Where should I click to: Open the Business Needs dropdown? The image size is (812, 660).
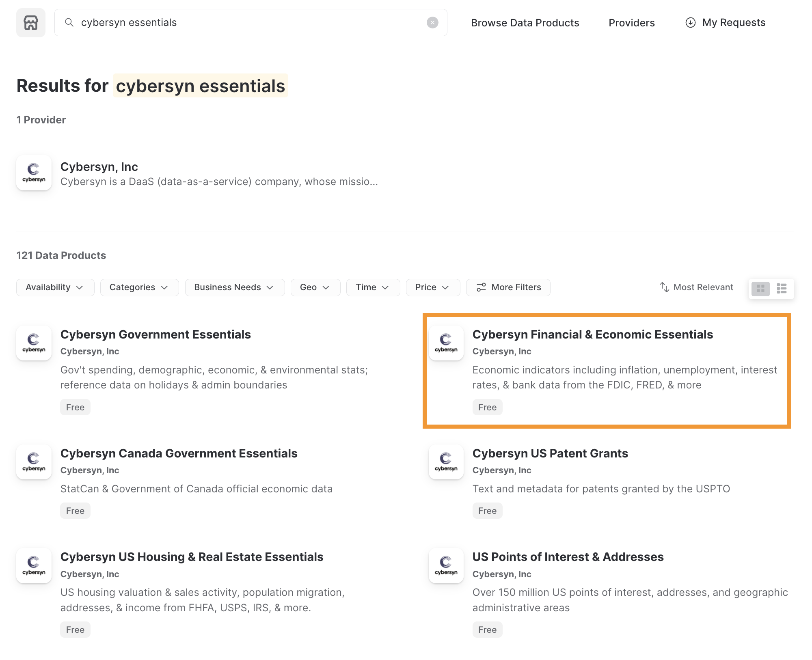click(235, 287)
